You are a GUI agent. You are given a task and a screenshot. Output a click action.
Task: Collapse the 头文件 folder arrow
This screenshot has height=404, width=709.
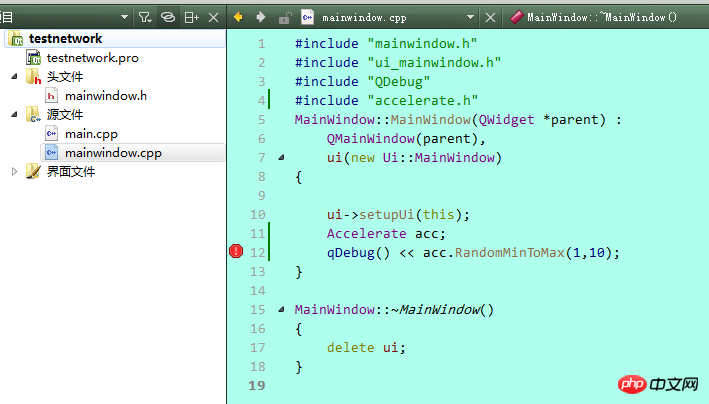tap(14, 76)
